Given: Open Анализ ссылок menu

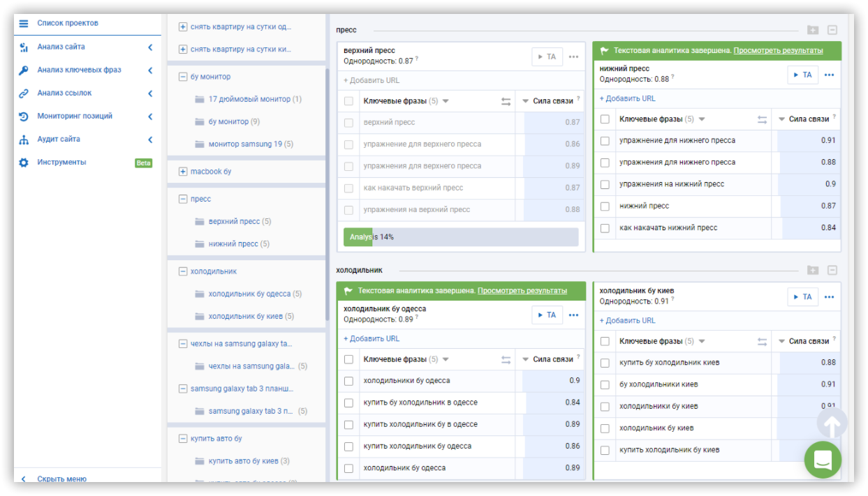Looking at the screenshot, I should pos(64,93).
